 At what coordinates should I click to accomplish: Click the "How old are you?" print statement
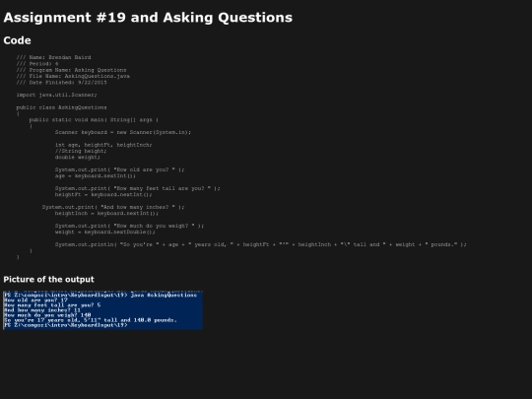click(x=119, y=169)
